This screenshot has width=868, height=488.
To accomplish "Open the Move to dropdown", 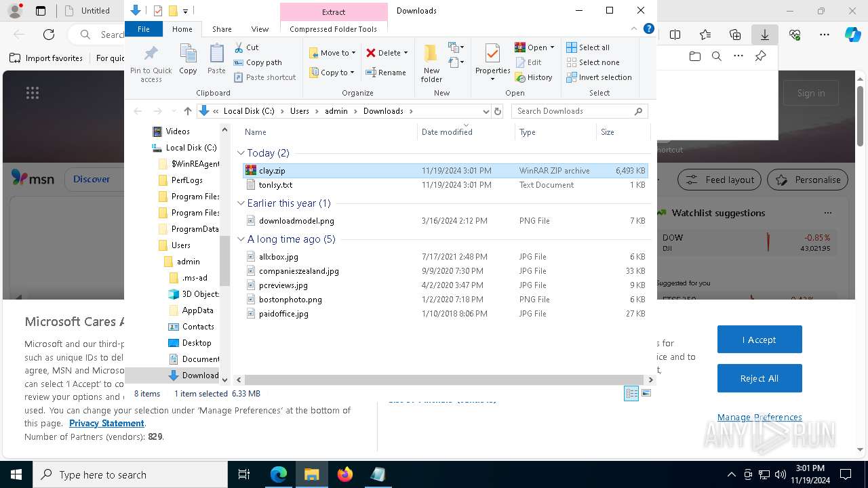I will 332,53.
